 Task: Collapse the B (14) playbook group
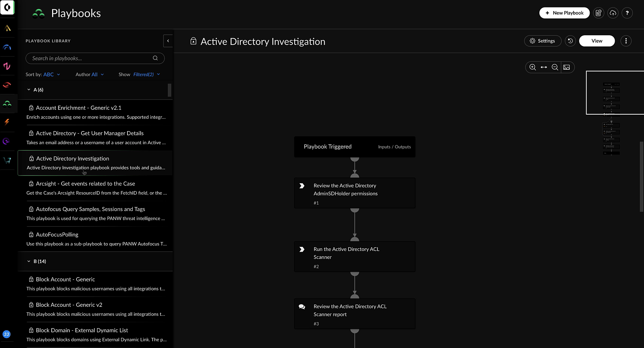pos(29,261)
